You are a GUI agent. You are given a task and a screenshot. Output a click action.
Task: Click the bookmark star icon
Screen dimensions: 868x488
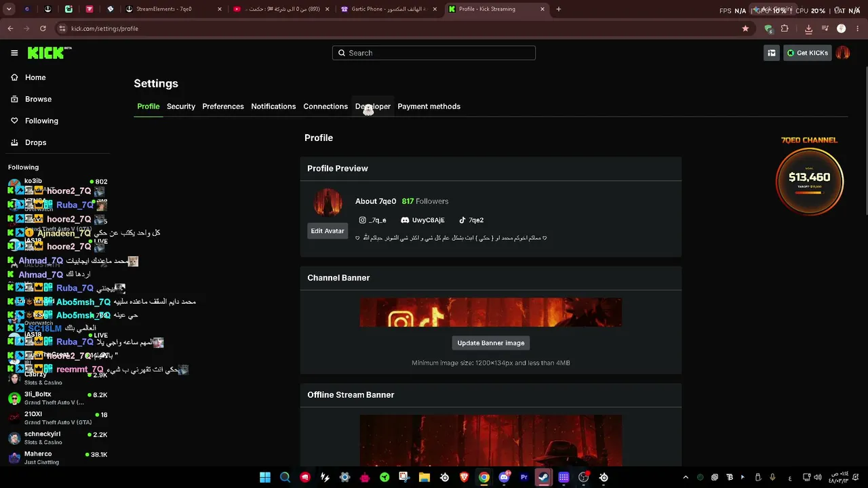pyautogui.click(x=745, y=28)
